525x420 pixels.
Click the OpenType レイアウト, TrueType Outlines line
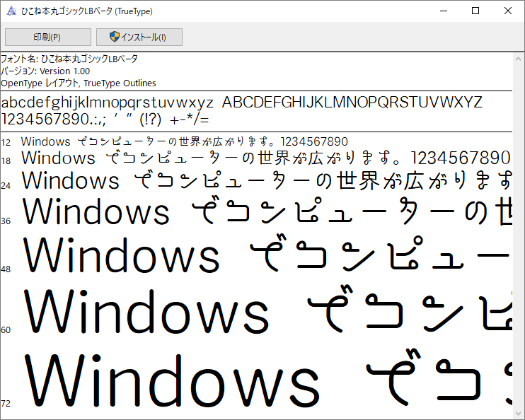point(78,83)
